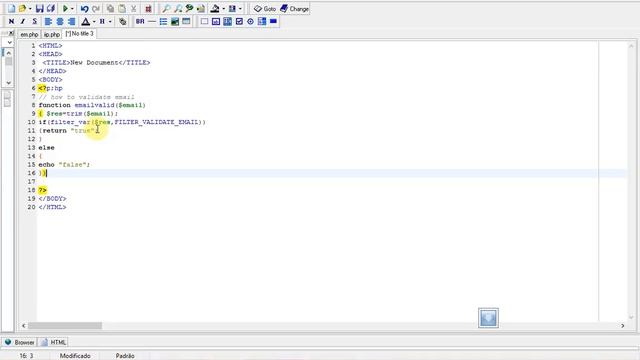
Task: Open find next magnifier icon
Action: coord(178,9)
